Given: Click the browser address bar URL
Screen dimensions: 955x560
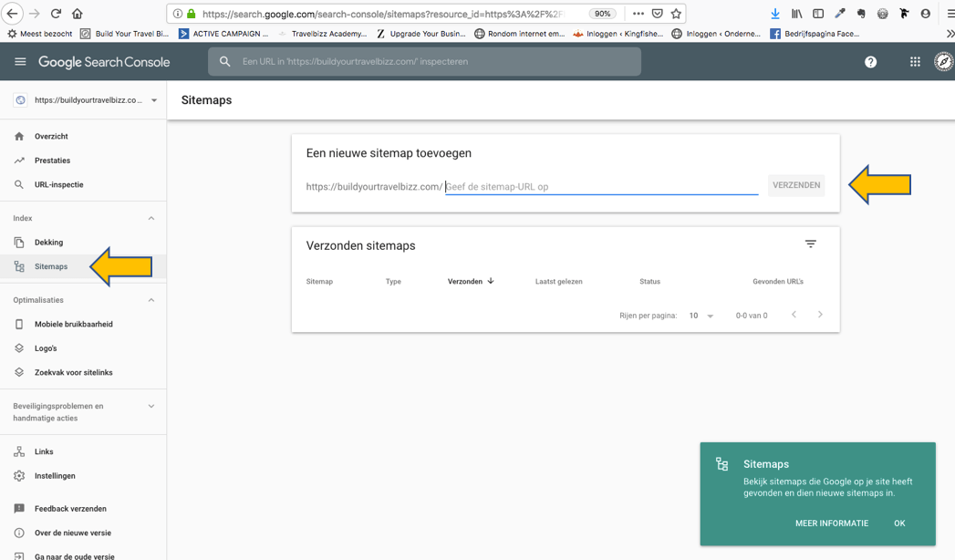Looking at the screenshot, I should pos(384,14).
